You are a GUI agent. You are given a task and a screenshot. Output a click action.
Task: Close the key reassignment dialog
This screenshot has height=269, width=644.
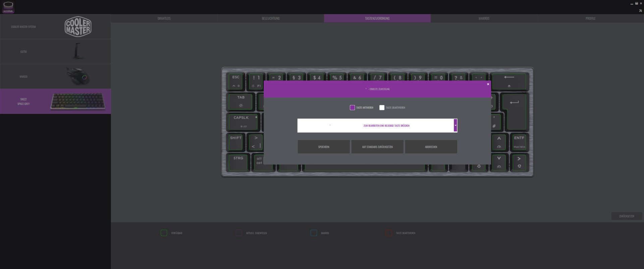[x=488, y=84]
